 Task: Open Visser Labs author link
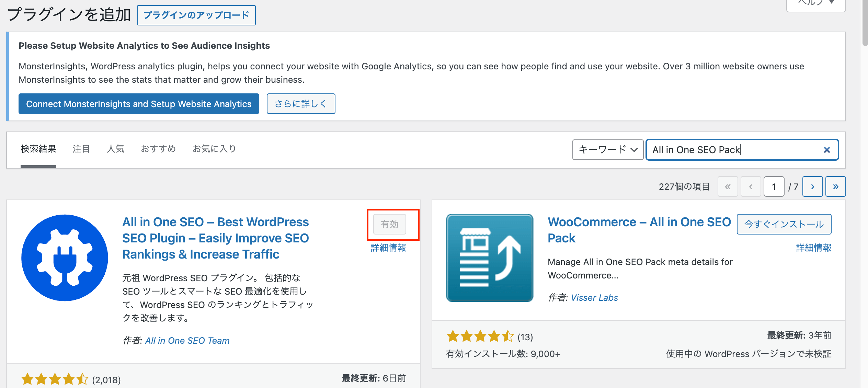pyautogui.click(x=594, y=297)
